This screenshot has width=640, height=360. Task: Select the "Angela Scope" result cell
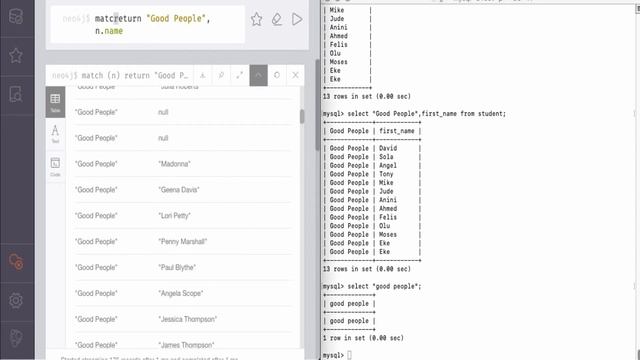(180, 293)
